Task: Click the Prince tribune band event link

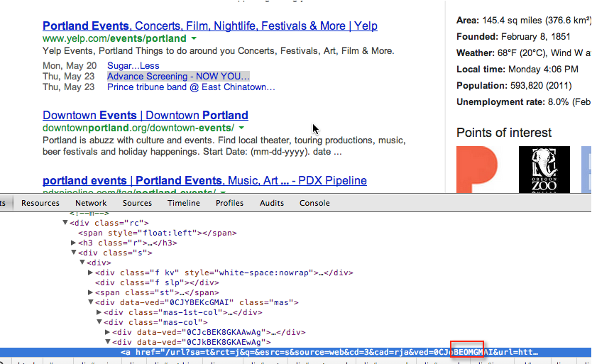Action: click(x=190, y=87)
